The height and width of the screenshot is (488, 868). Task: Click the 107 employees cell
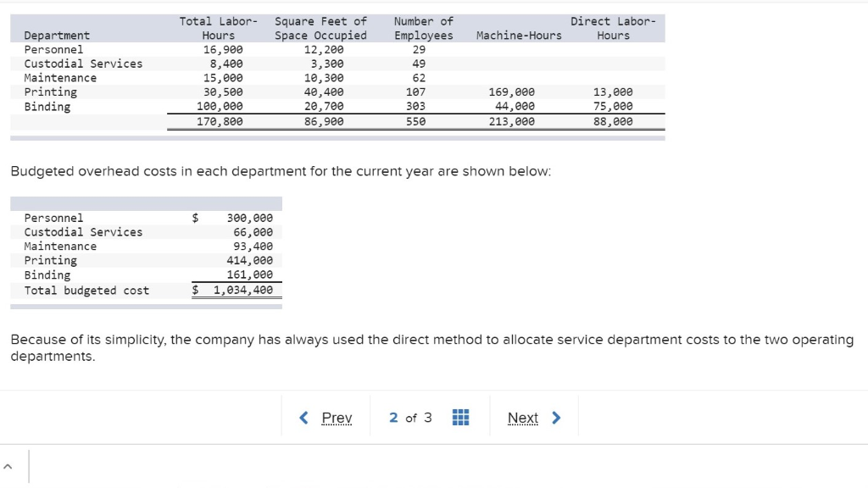(x=415, y=92)
